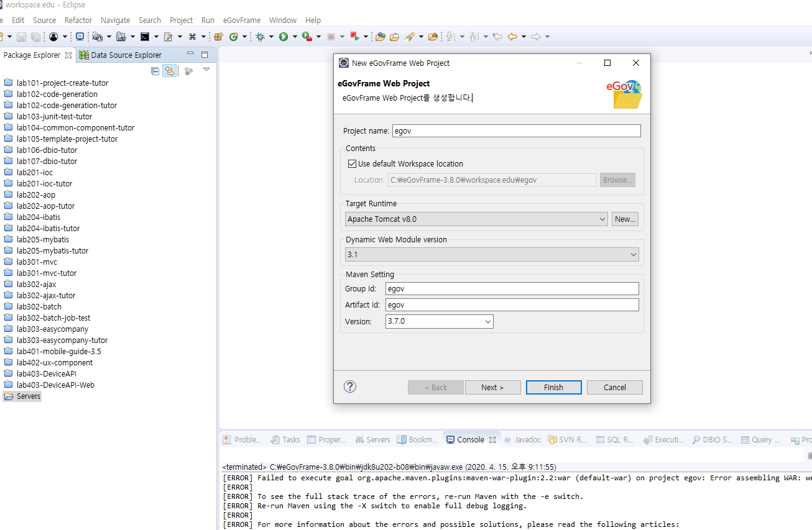Open the Navigate menu
The width and height of the screenshot is (812, 530).
click(116, 20)
